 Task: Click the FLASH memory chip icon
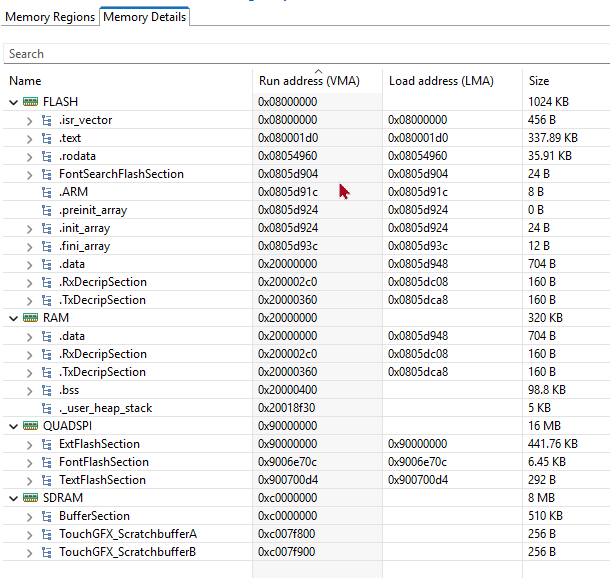pyautogui.click(x=30, y=102)
